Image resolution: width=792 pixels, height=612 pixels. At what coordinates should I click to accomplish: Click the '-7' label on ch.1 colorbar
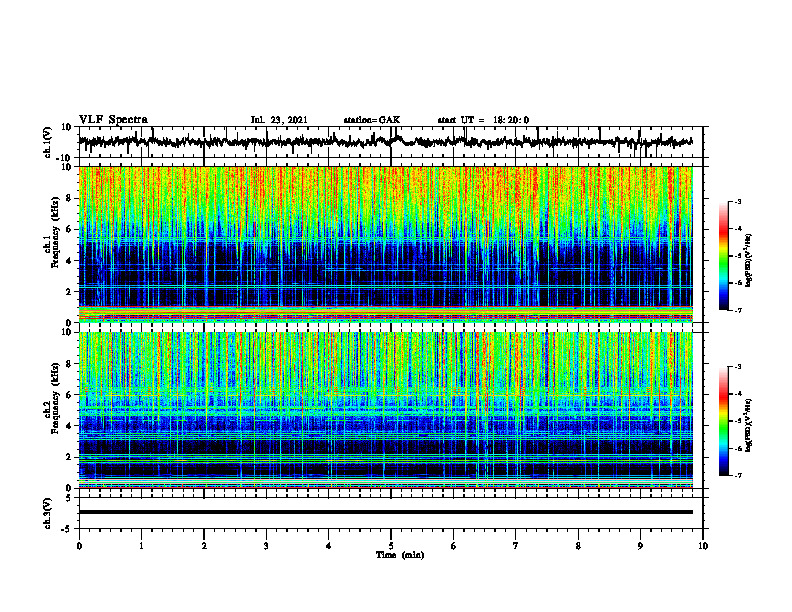coord(737,310)
